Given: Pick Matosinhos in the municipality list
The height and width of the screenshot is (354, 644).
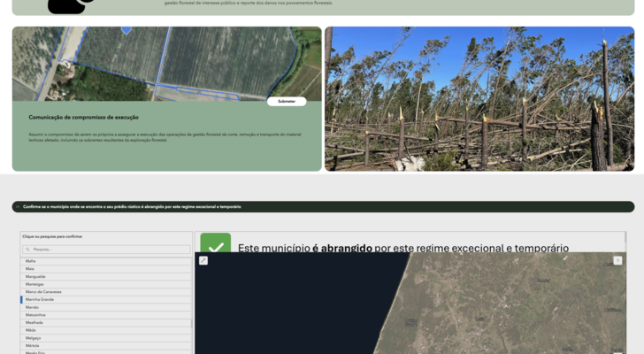Looking at the screenshot, I should click(x=35, y=315).
